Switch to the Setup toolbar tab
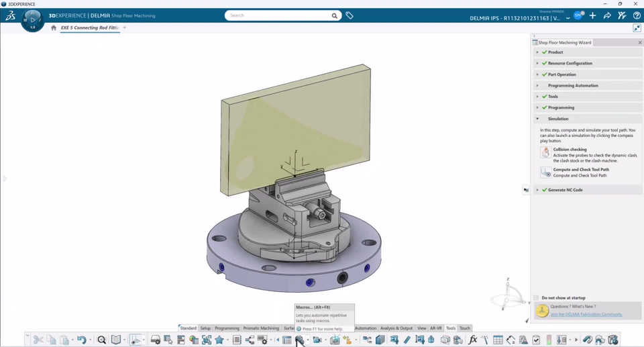 pyautogui.click(x=205, y=328)
